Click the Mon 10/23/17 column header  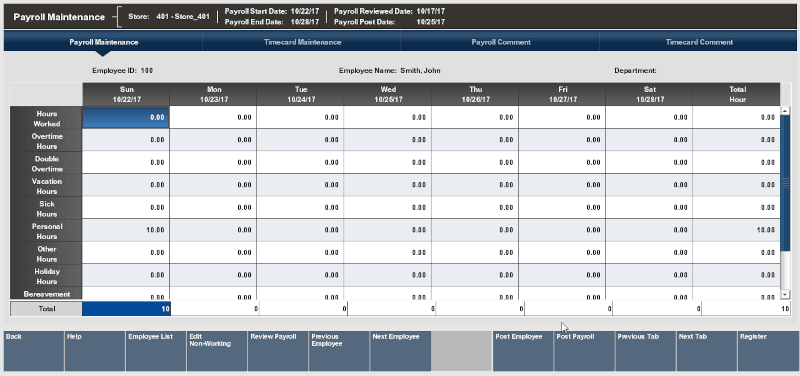213,94
